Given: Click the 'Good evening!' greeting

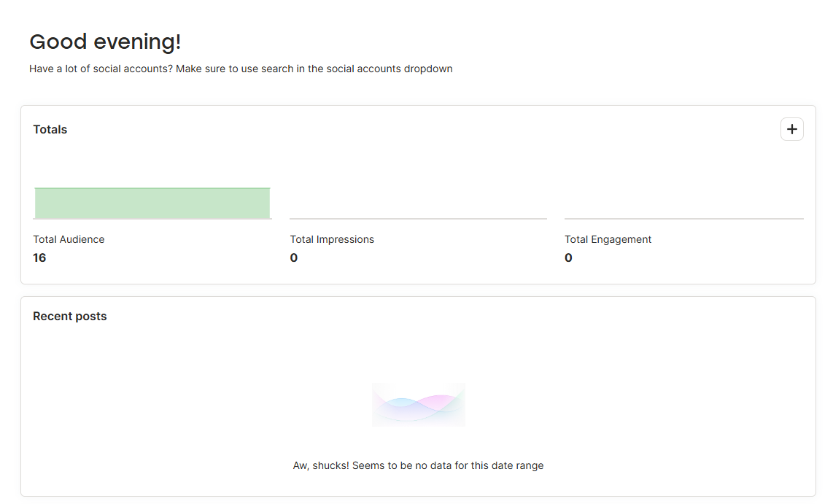Looking at the screenshot, I should [105, 42].
